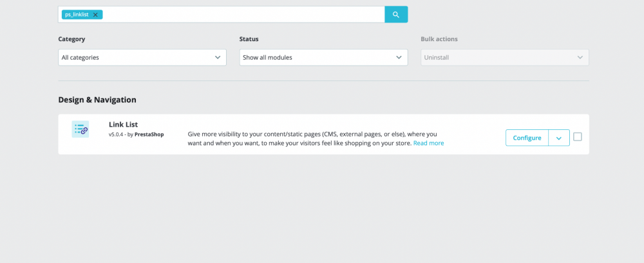The height and width of the screenshot is (263, 644).
Task: Tick the Link List module checkbox
Action: click(x=578, y=137)
